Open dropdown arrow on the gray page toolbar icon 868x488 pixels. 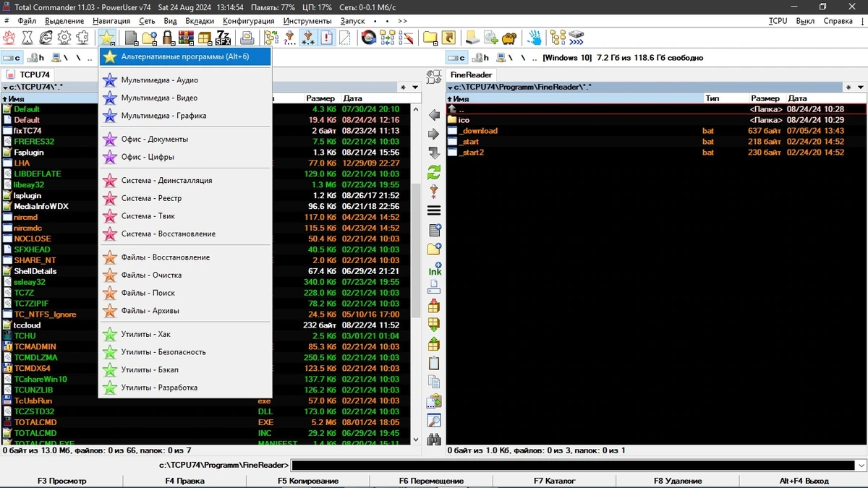136,43
